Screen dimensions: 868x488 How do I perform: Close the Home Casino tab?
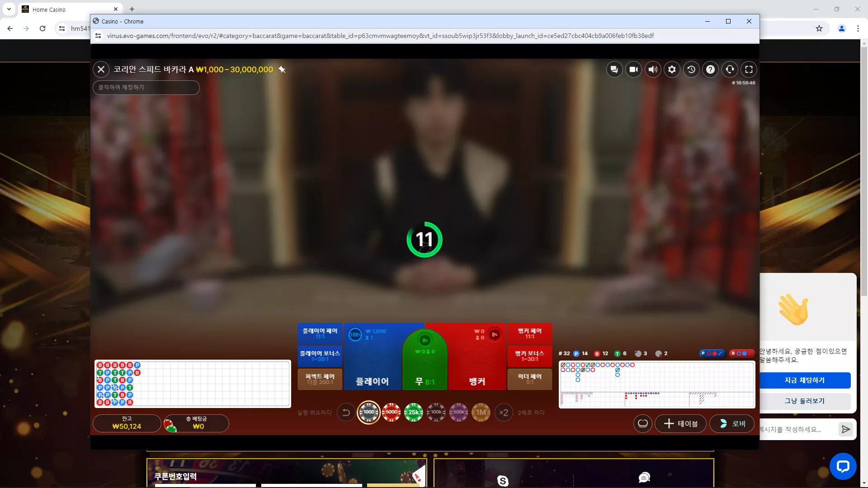coord(116,9)
